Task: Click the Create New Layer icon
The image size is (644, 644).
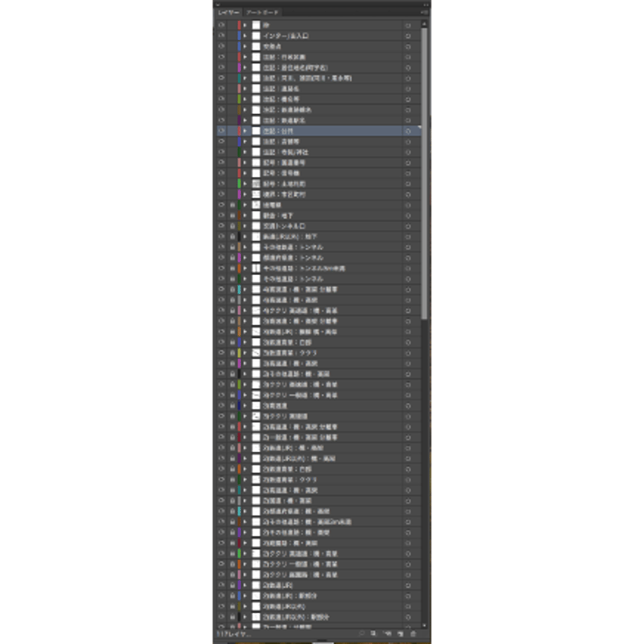Action: pos(400,633)
